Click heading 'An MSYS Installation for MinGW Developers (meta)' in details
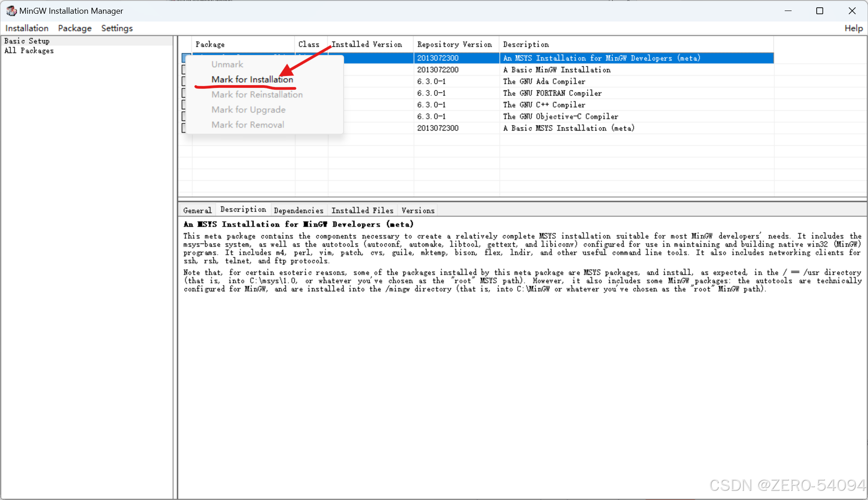The image size is (868, 500). (x=298, y=224)
